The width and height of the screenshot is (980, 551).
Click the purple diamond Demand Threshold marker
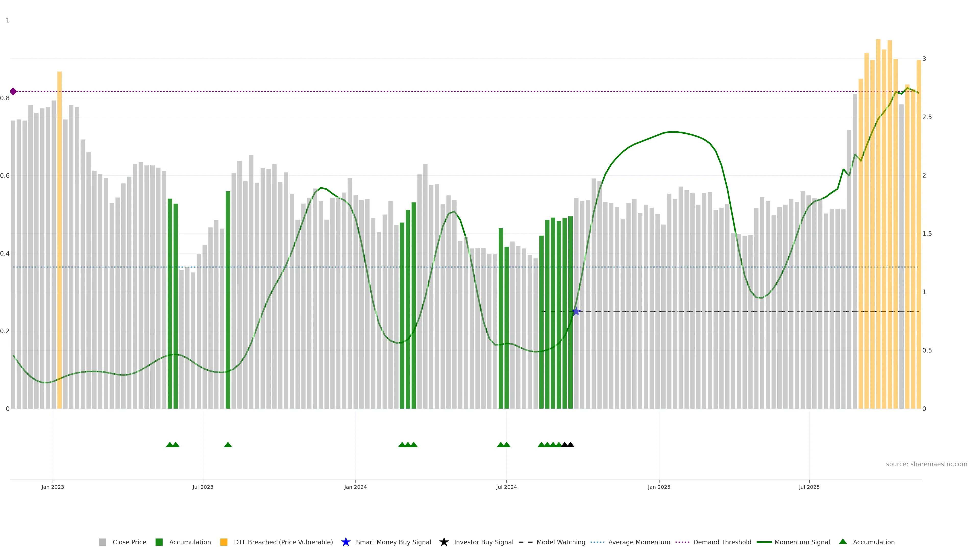pos(13,91)
